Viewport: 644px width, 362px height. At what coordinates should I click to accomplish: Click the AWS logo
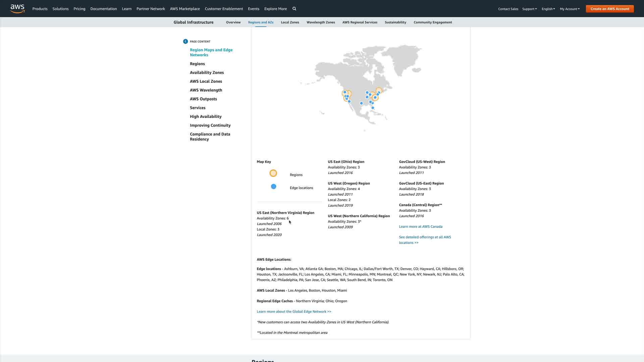click(17, 9)
